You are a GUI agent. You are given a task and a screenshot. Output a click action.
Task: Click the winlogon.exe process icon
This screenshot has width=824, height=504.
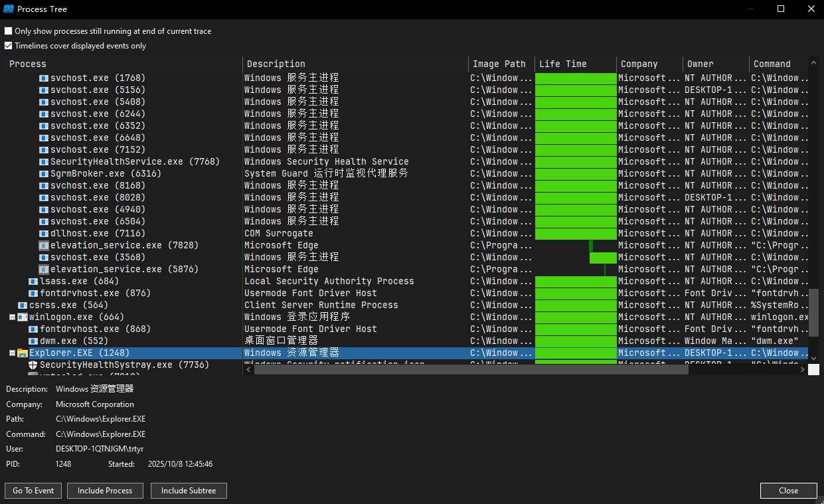click(23, 317)
